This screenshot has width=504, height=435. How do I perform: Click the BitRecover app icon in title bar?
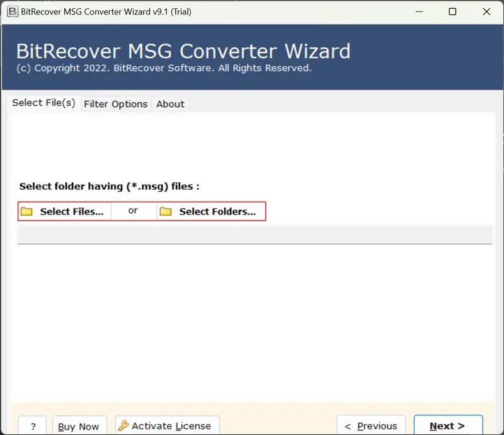coord(13,11)
